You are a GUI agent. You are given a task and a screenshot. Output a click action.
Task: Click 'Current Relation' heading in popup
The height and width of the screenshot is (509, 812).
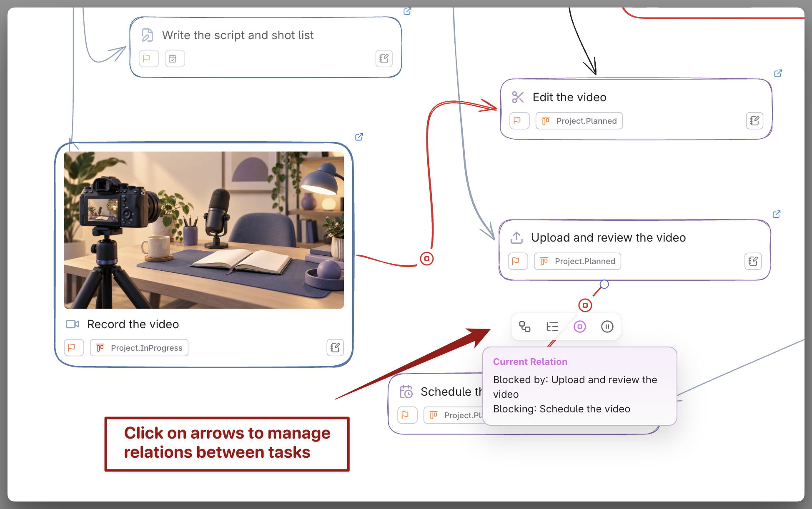[530, 362]
